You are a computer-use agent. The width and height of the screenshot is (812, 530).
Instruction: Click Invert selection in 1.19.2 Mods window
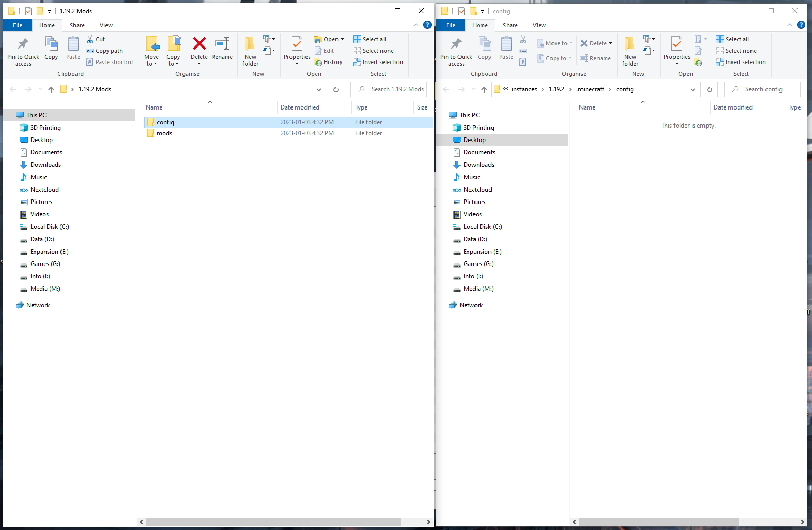[x=378, y=62]
